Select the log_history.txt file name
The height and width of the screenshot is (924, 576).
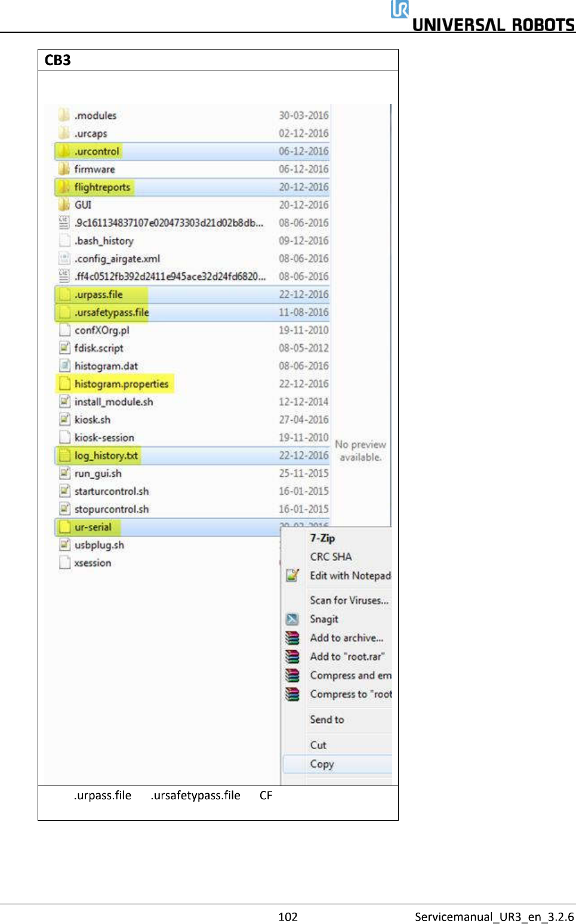(x=106, y=455)
